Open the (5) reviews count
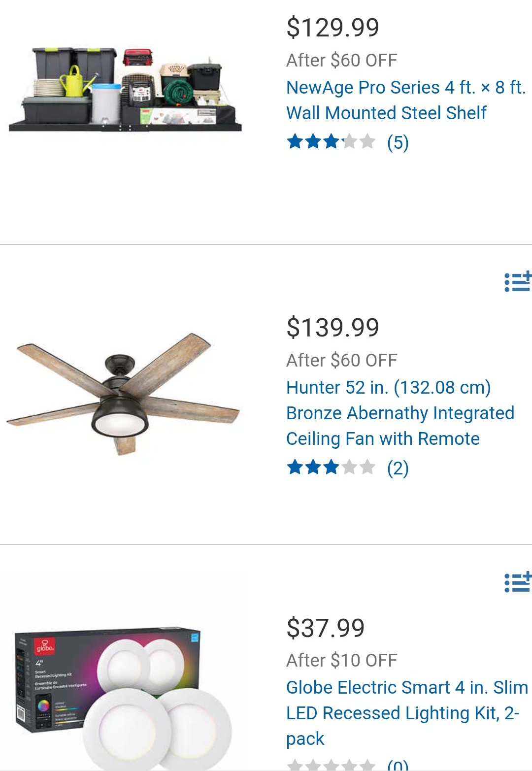 point(398,142)
